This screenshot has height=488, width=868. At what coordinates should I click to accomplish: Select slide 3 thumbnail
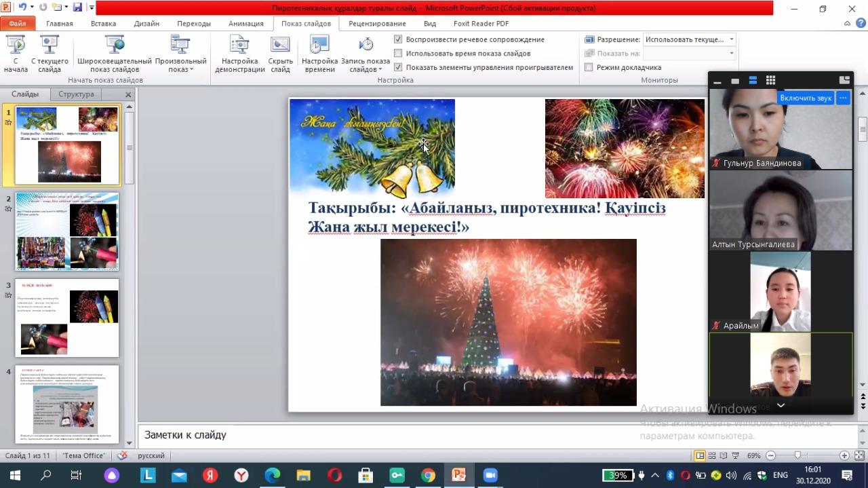(67, 318)
